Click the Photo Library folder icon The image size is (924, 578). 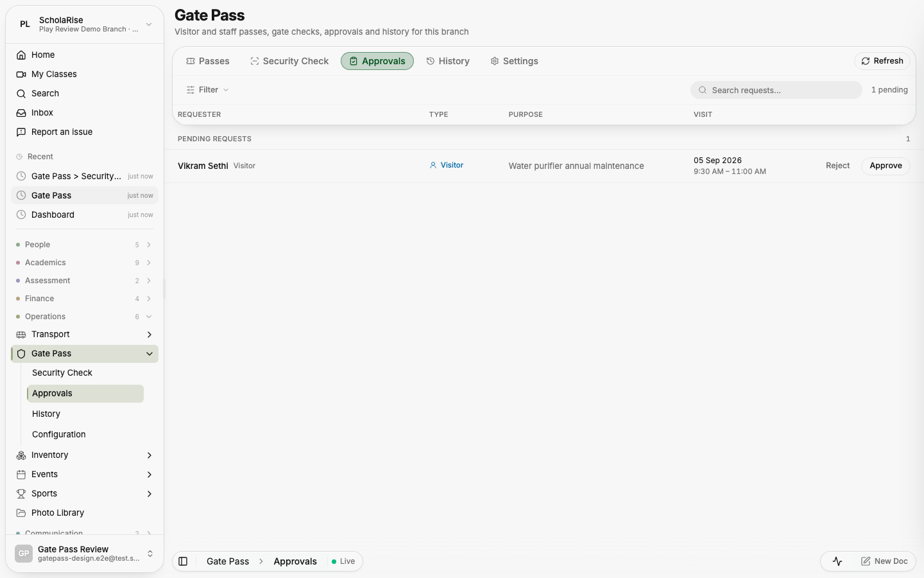tap(21, 513)
